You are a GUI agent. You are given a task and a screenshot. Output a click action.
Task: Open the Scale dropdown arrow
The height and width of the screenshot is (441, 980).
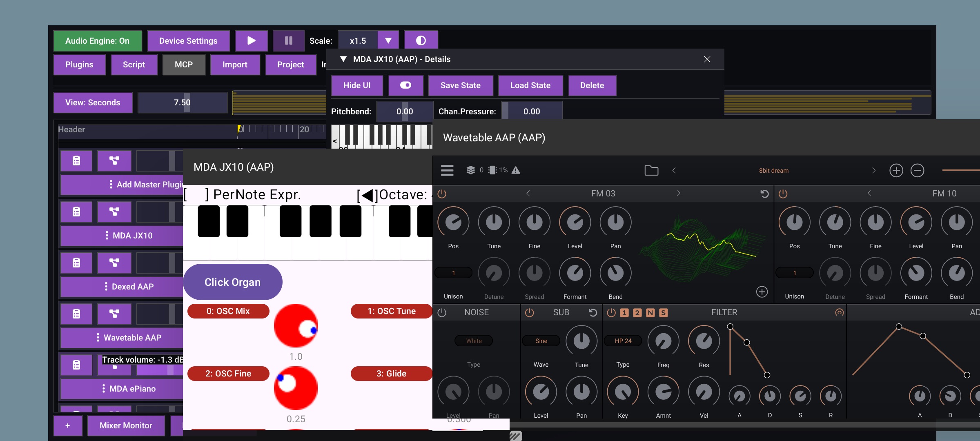(x=388, y=41)
